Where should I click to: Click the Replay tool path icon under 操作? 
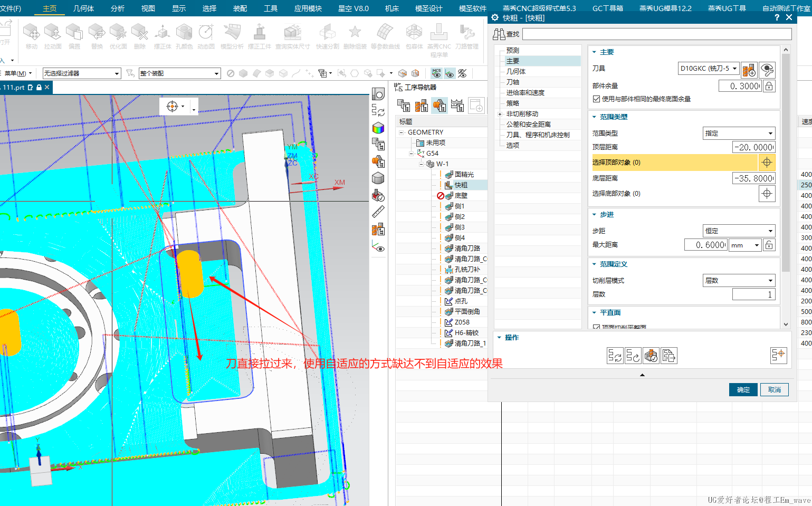tap(633, 356)
